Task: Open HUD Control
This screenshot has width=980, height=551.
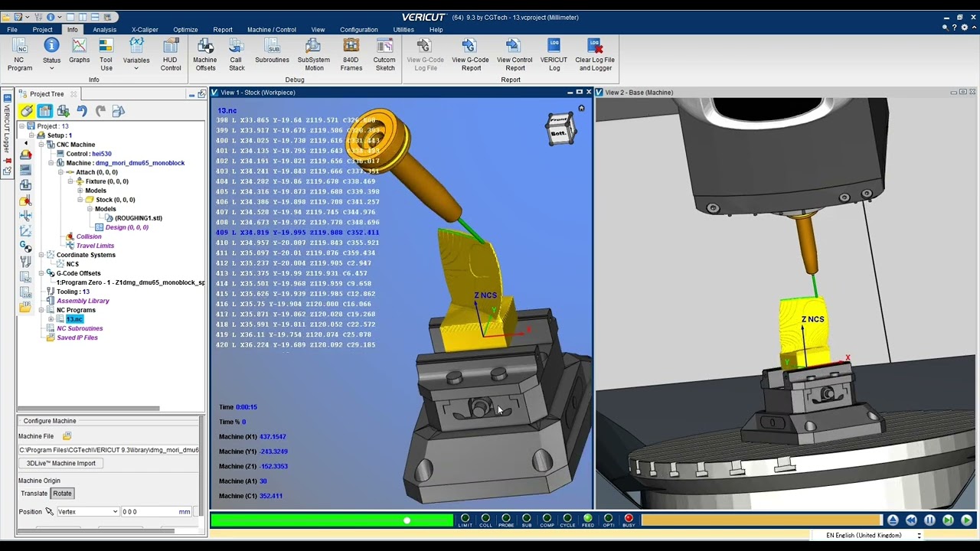Action: click(170, 55)
